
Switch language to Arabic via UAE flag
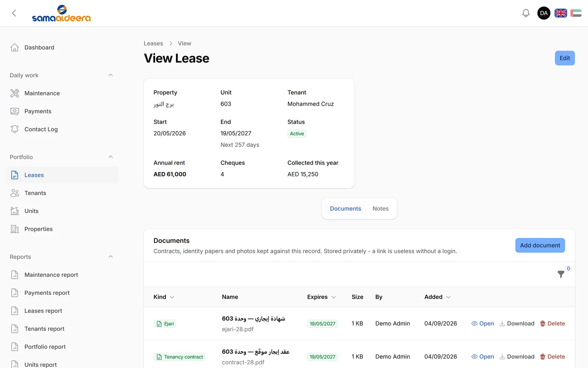pyautogui.click(x=576, y=13)
